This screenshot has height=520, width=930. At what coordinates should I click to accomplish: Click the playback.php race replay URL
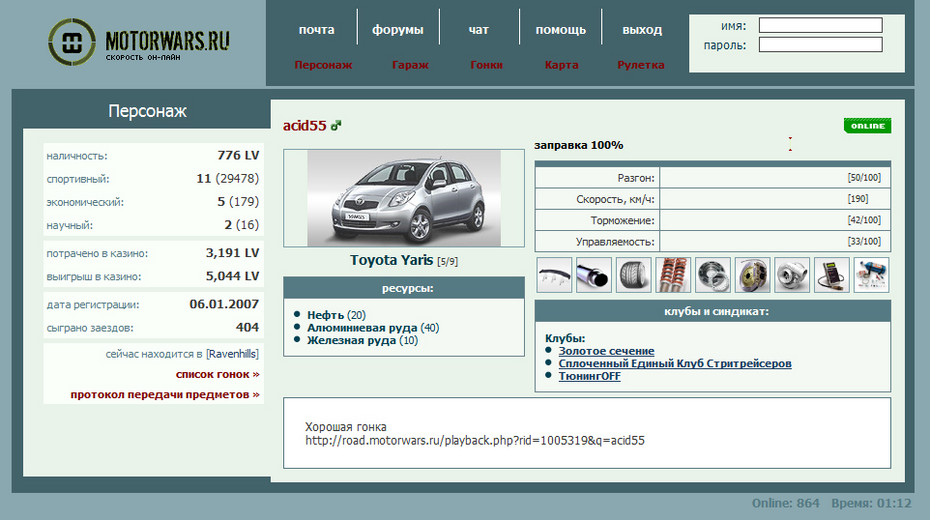coord(475,441)
